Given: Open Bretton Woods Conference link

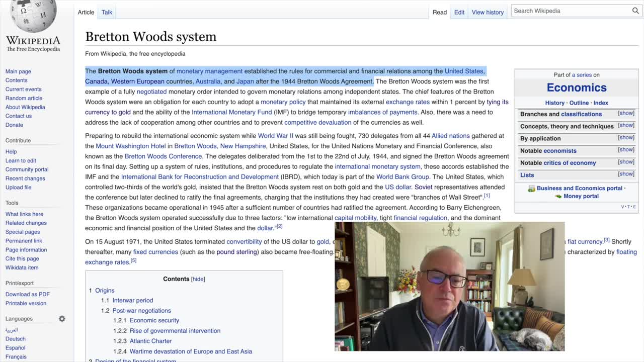Looking at the screenshot, I should coord(163,156).
